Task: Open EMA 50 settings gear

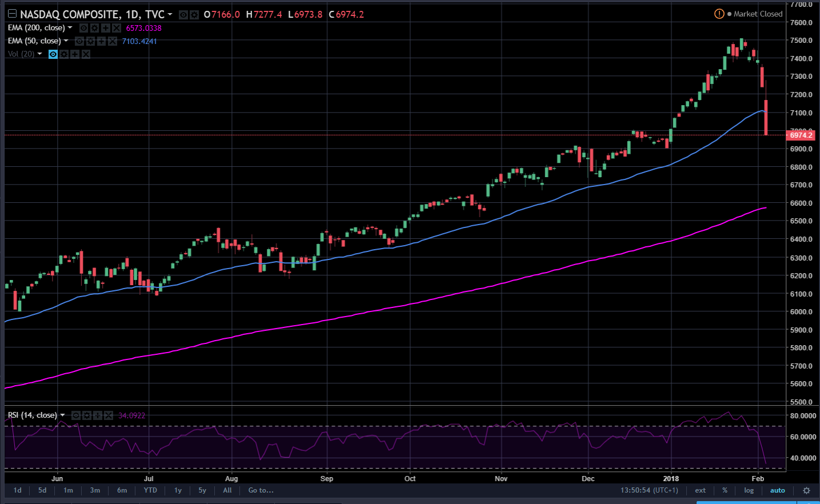Action: click(90, 41)
